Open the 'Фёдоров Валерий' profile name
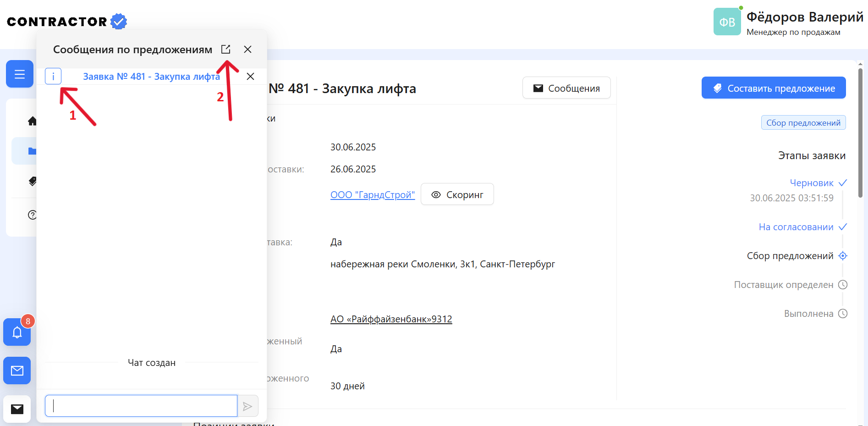The width and height of the screenshot is (868, 426). point(805,17)
